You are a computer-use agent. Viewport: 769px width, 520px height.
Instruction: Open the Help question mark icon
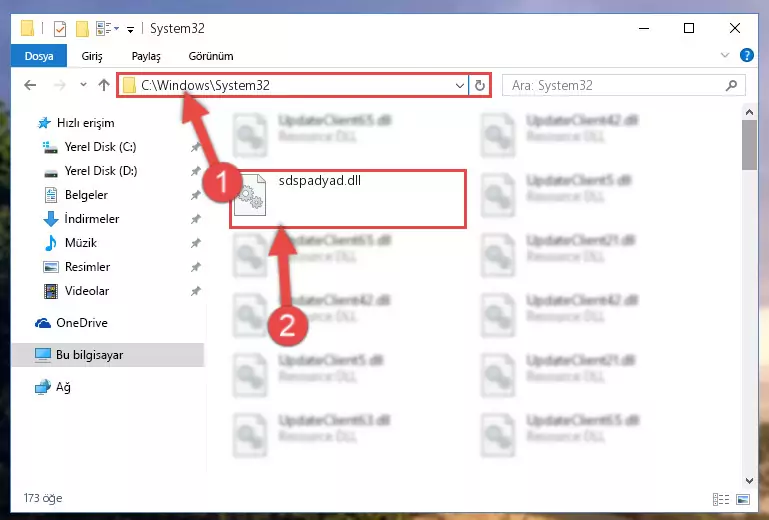pos(746,55)
